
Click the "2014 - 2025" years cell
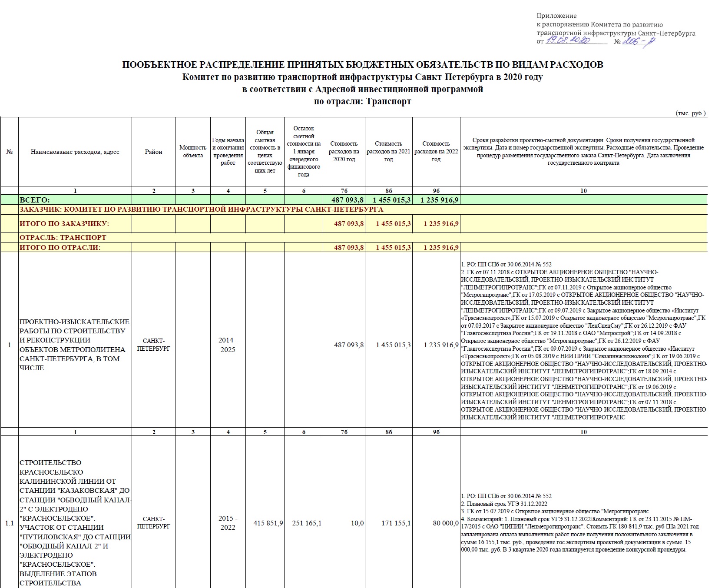pyautogui.click(x=228, y=345)
